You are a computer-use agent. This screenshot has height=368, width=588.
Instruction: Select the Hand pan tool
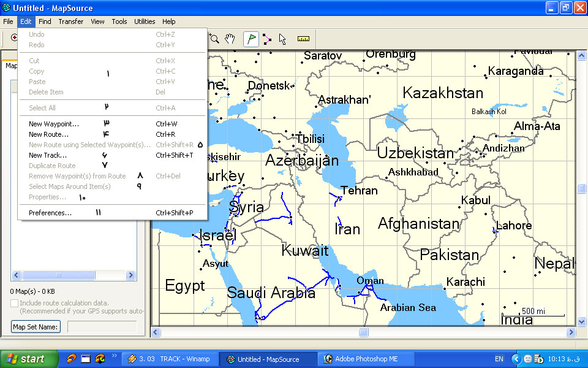[x=230, y=39]
